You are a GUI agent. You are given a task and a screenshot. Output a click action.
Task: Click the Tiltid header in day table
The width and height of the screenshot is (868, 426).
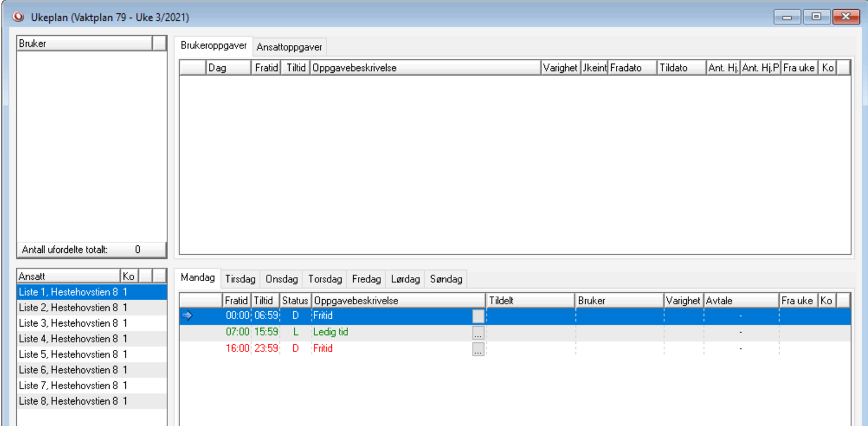(265, 301)
